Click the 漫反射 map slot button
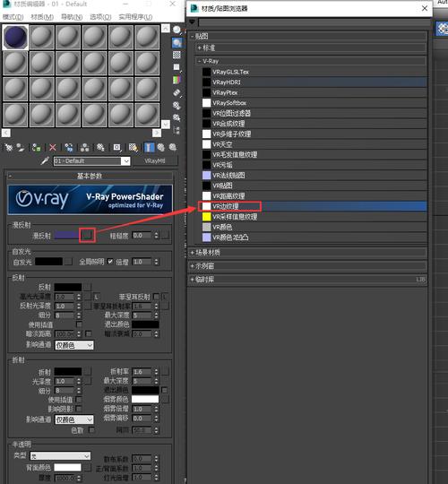Viewport: 448px width, 484px height. (87, 235)
